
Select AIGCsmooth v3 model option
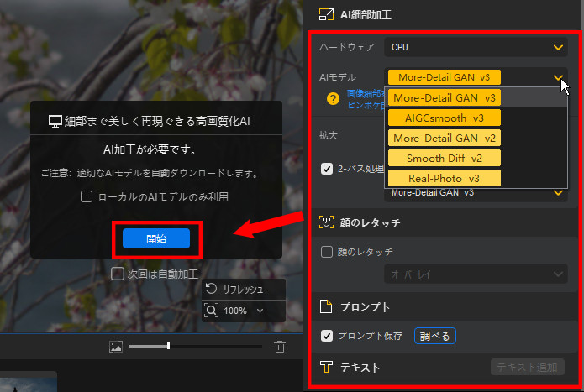[x=445, y=118]
